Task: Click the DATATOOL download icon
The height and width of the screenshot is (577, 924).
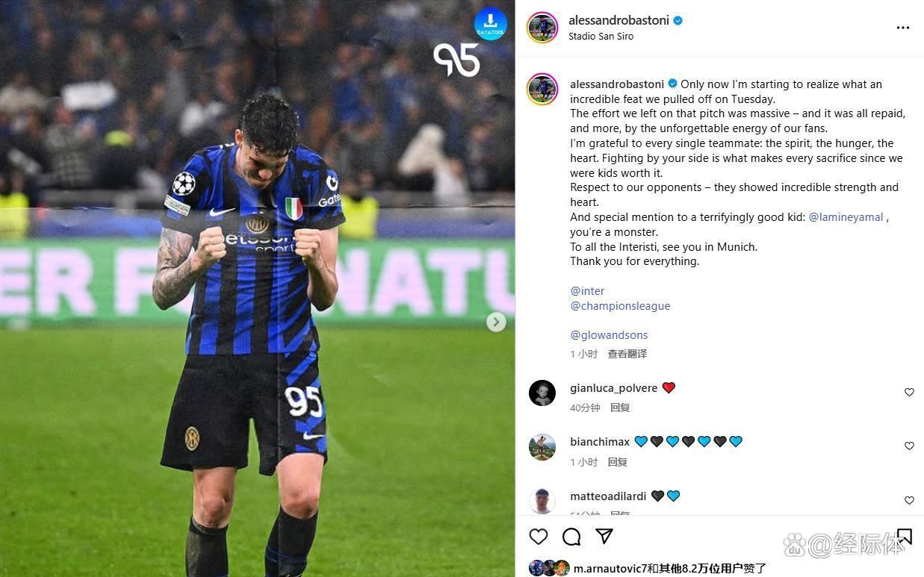Action: click(491, 24)
